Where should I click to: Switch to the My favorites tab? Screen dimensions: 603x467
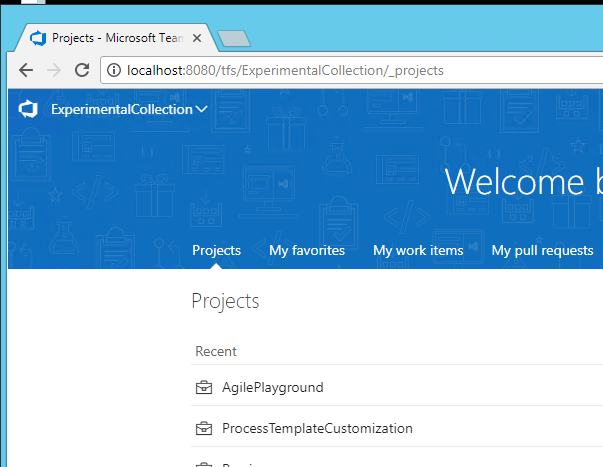pyautogui.click(x=307, y=250)
